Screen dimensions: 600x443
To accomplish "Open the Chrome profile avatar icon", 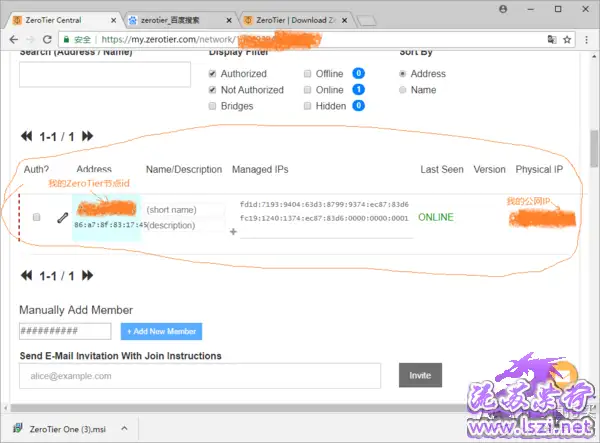I will tap(503, 9).
